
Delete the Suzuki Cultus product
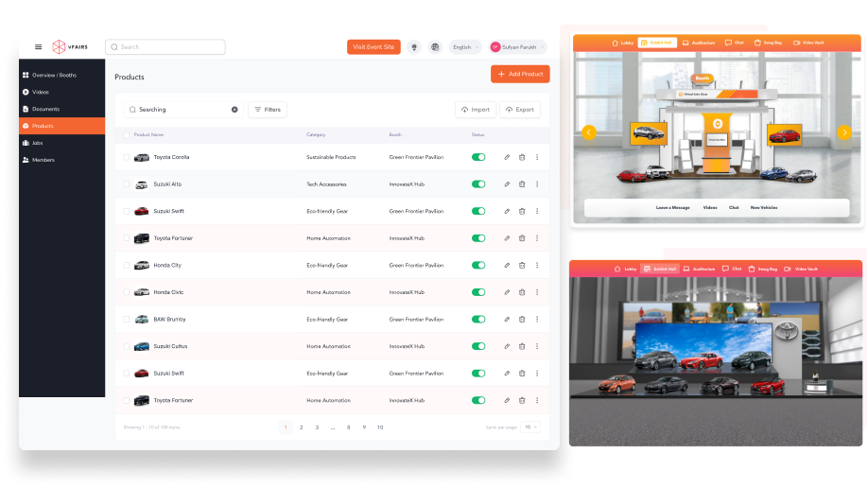point(522,347)
